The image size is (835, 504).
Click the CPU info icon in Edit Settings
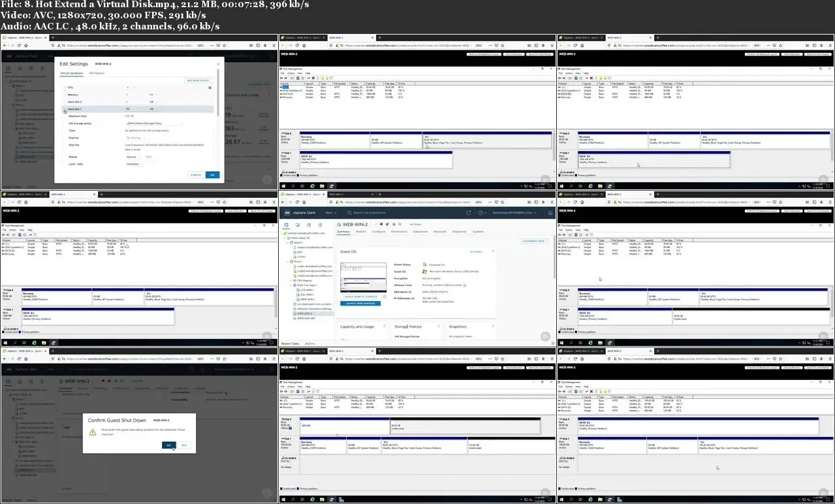(210, 87)
